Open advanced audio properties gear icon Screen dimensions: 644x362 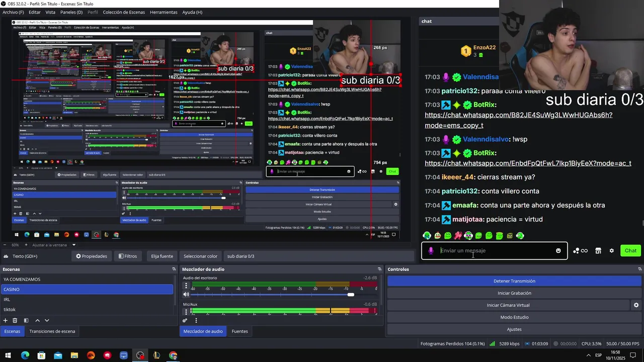click(185, 320)
